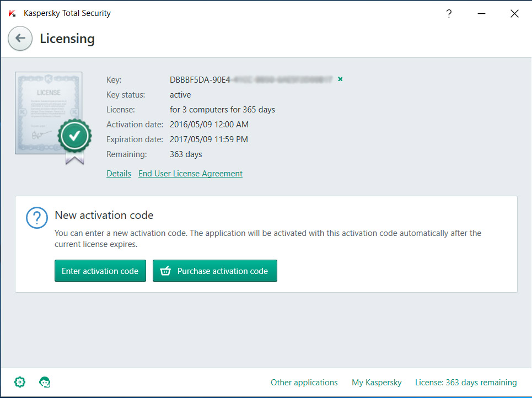Click the 'New activation code' heading
Viewport: 532px width, 398px height.
coord(104,215)
